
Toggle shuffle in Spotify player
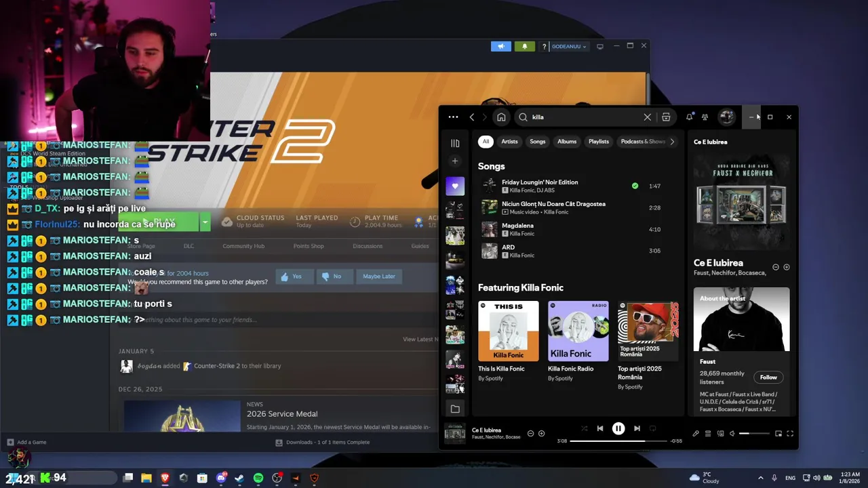point(584,428)
